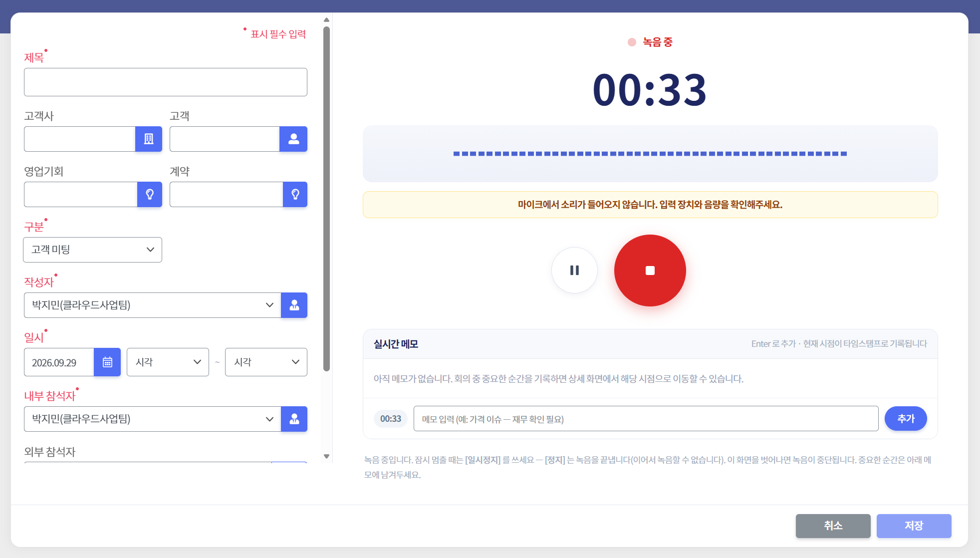Expand the 구분 dropdown showing 고객 미팅
Image resolution: width=980 pixels, height=558 pixels.
coord(92,250)
